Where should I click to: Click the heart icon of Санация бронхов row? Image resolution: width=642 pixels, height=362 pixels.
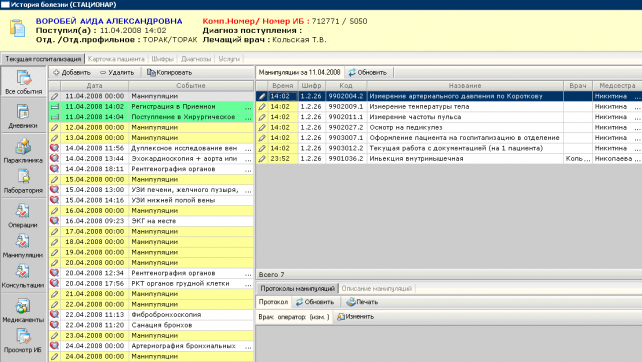click(54, 325)
